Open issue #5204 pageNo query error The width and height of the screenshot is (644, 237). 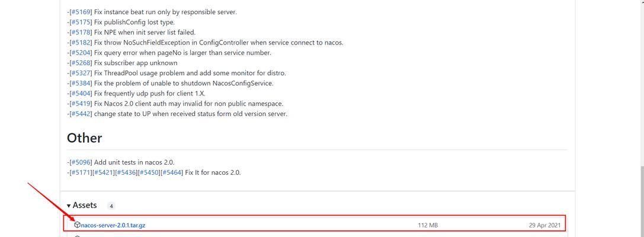click(81, 53)
